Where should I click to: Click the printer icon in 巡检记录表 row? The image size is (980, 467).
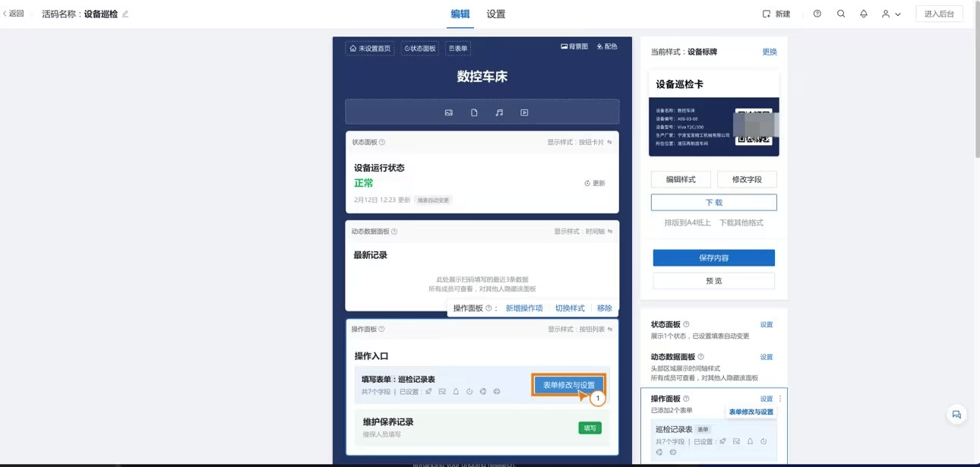497,392
